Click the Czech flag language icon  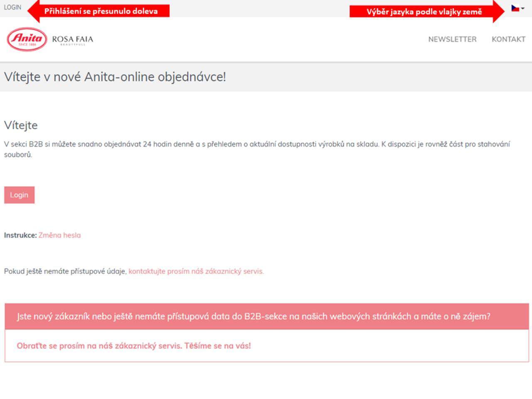click(515, 8)
